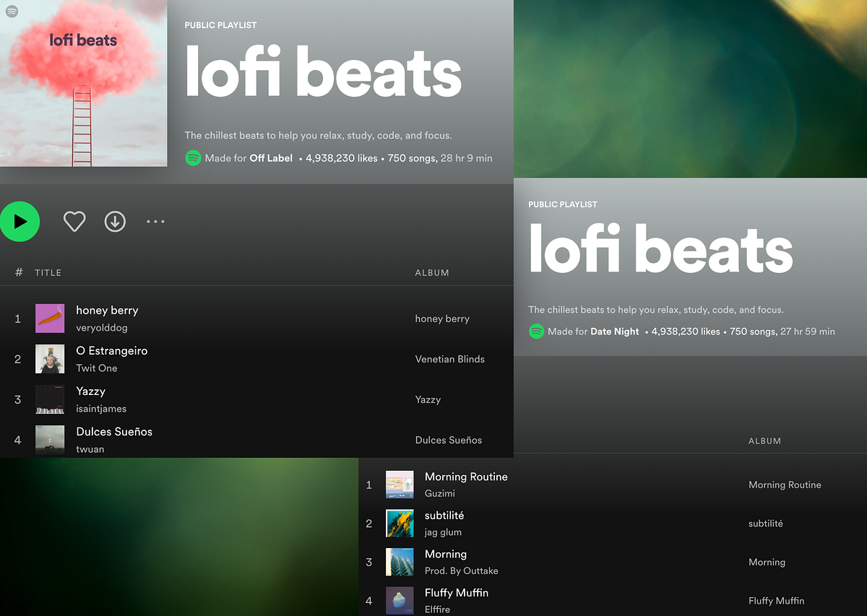
Task: Click the Spotify icon beside Made for Date Night
Action: [537, 331]
